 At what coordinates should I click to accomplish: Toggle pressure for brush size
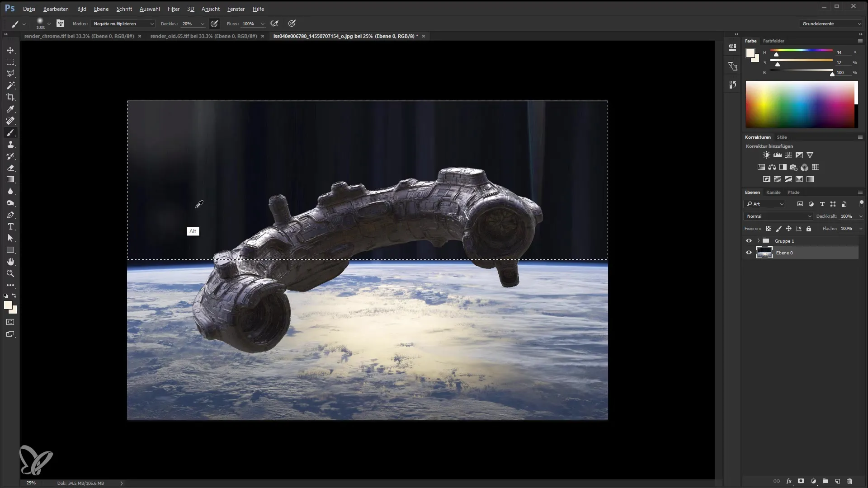tap(292, 23)
